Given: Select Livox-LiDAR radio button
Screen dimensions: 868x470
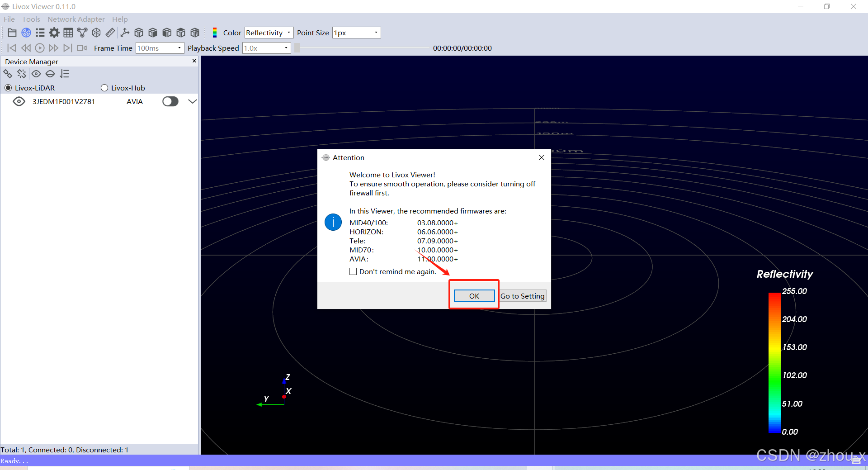Looking at the screenshot, I should point(8,88).
